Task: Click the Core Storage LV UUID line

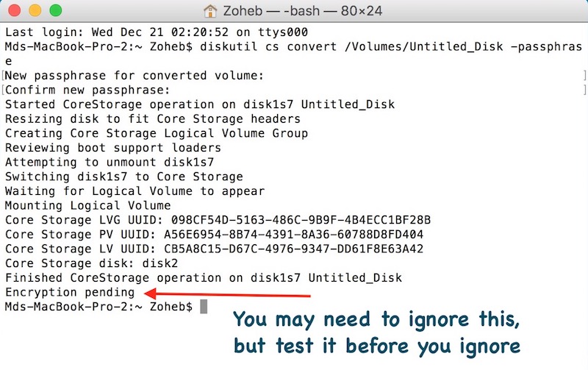Action: pos(214,249)
